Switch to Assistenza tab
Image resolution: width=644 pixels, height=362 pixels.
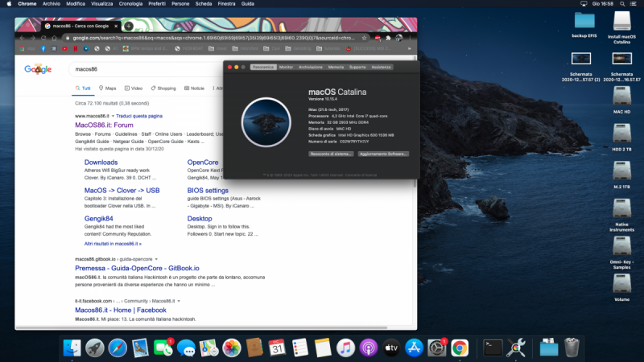click(381, 67)
